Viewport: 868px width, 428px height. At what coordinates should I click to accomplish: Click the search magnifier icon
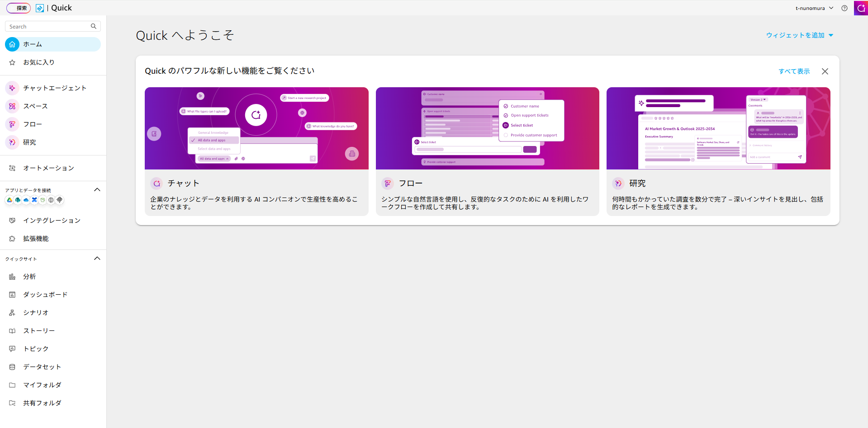(x=94, y=26)
